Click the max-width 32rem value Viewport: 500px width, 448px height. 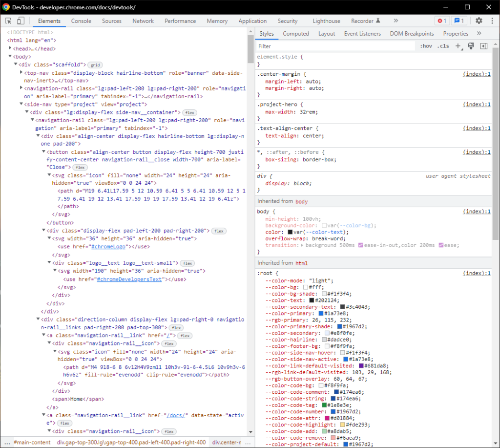[x=308, y=112]
